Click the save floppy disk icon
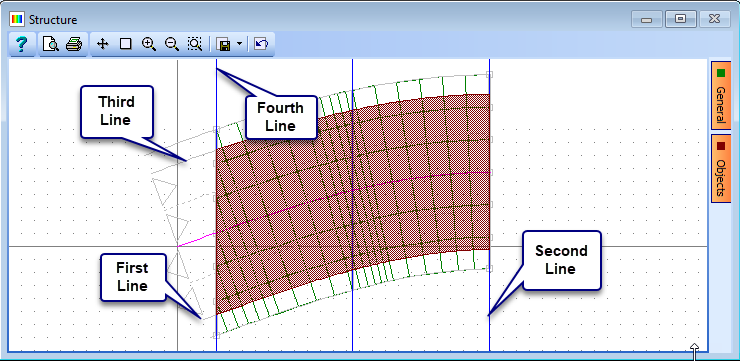Screen dimensions: 740x361 tap(223, 44)
